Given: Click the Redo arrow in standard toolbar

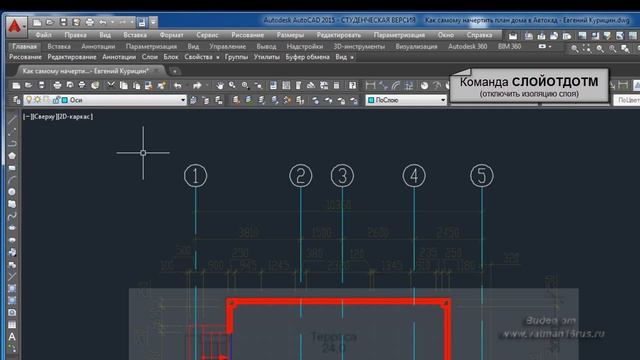Looking at the screenshot, I should point(197,85).
